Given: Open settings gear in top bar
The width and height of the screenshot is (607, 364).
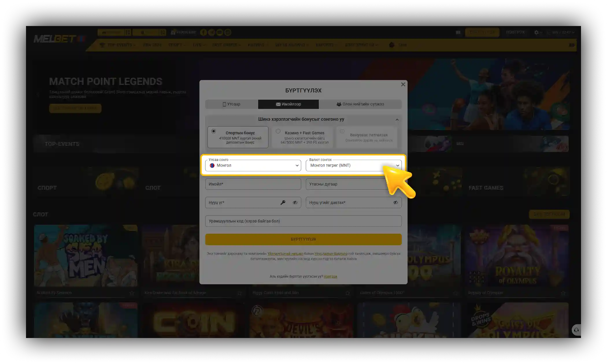Looking at the screenshot, I should pos(536,32).
